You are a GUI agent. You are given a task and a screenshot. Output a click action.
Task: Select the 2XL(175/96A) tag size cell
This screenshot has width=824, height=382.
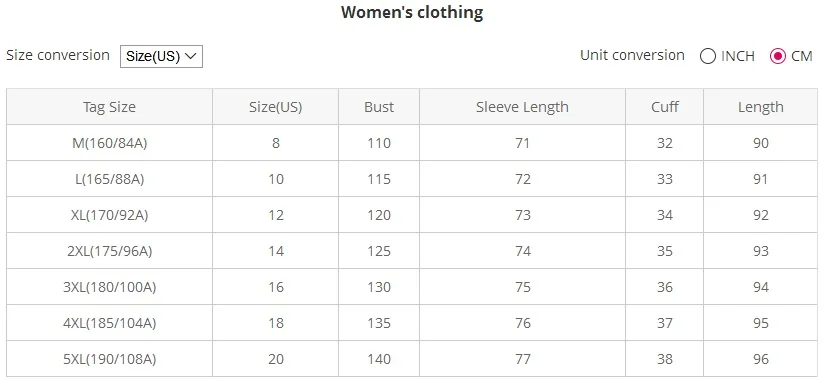109,251
